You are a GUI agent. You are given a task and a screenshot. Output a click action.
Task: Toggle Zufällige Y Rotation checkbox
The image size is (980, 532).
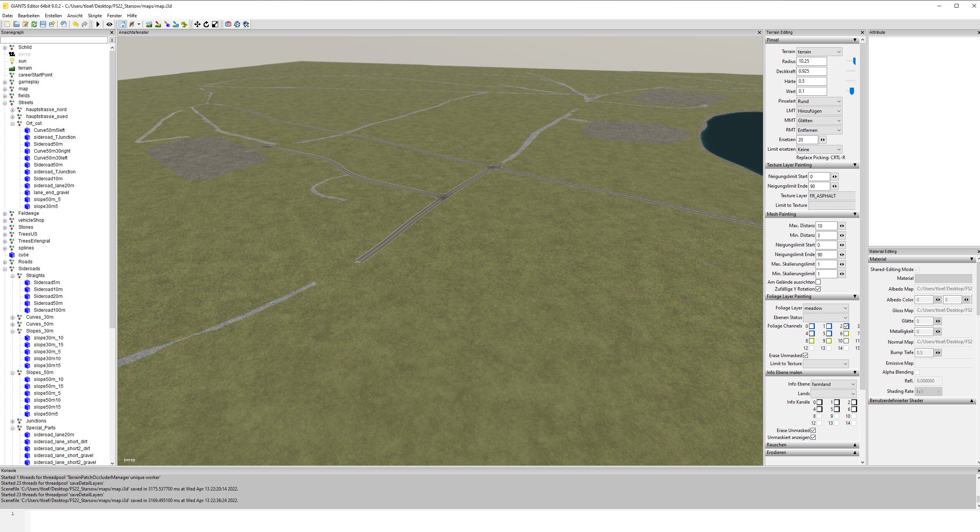(818, 289)
